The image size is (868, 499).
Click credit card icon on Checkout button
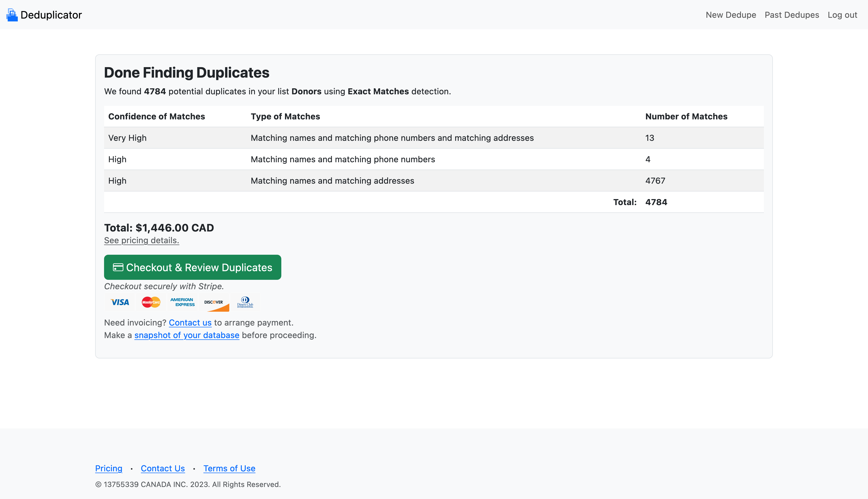tap(118, 267)
